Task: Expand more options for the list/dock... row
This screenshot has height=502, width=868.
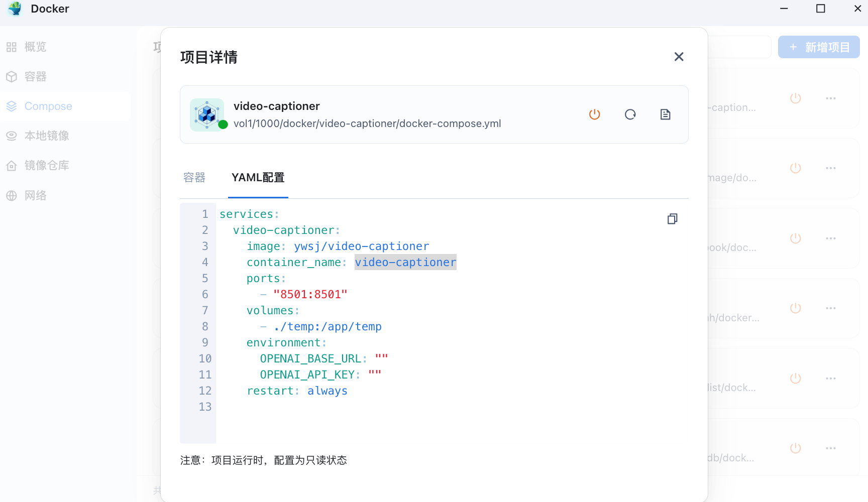Action: [831, 379]
